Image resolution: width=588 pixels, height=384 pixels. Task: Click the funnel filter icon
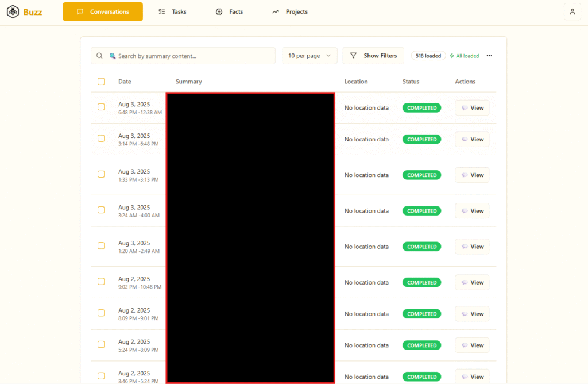click(353, 56)
